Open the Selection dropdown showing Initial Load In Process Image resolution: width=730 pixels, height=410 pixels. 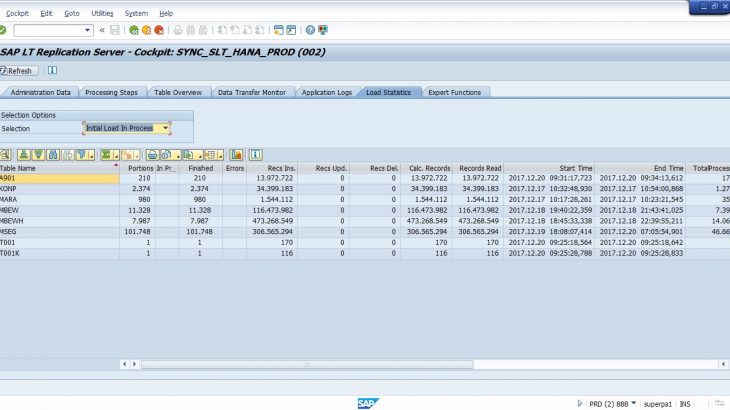pos(165,128)
